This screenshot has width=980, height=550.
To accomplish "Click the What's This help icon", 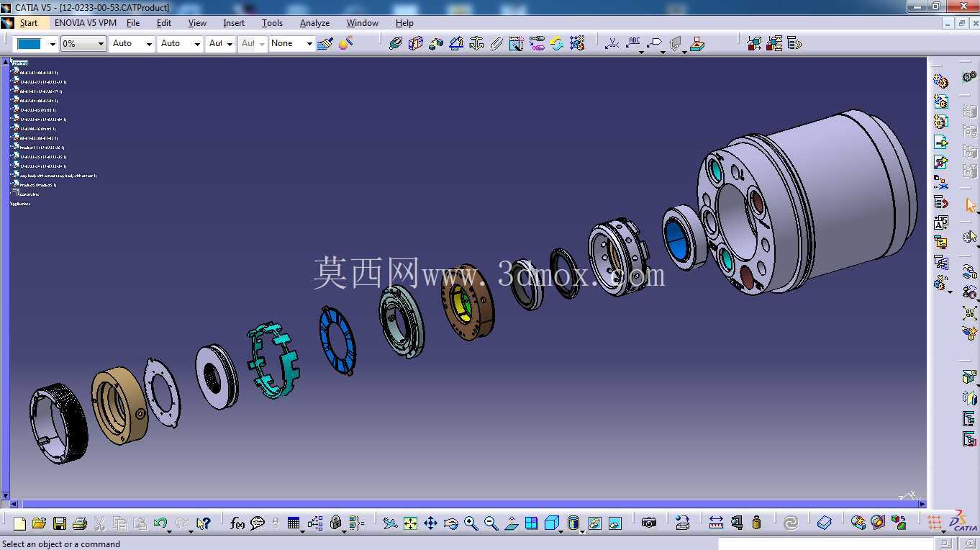I will (x=204, y=523).
